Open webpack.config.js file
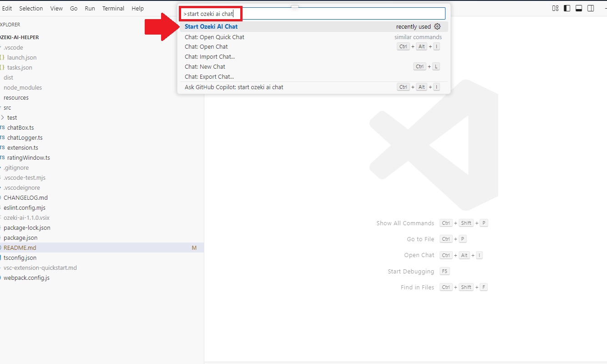This screenshot has height=364, width=607. 102,278
